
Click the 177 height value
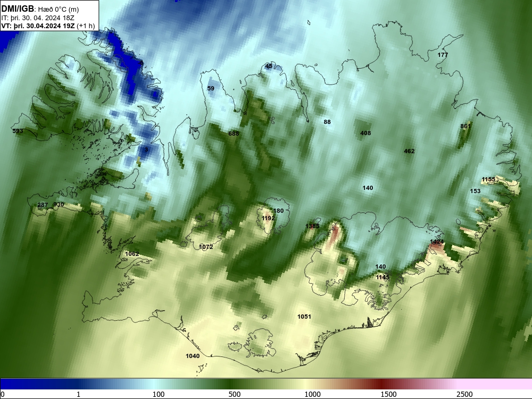point(443,55)
